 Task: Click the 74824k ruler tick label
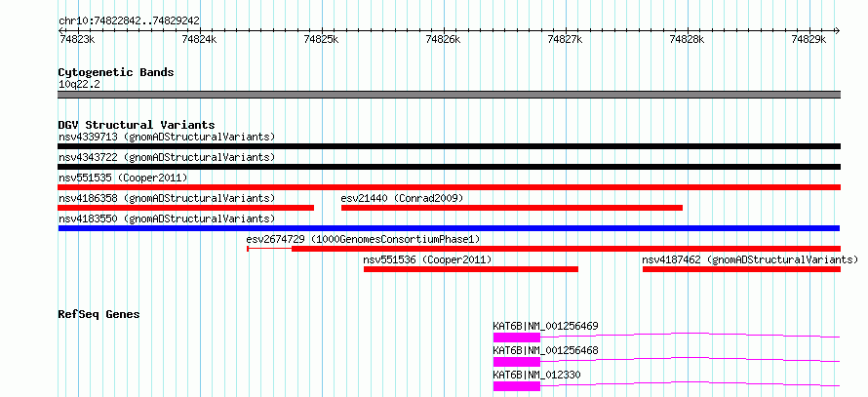199,39
